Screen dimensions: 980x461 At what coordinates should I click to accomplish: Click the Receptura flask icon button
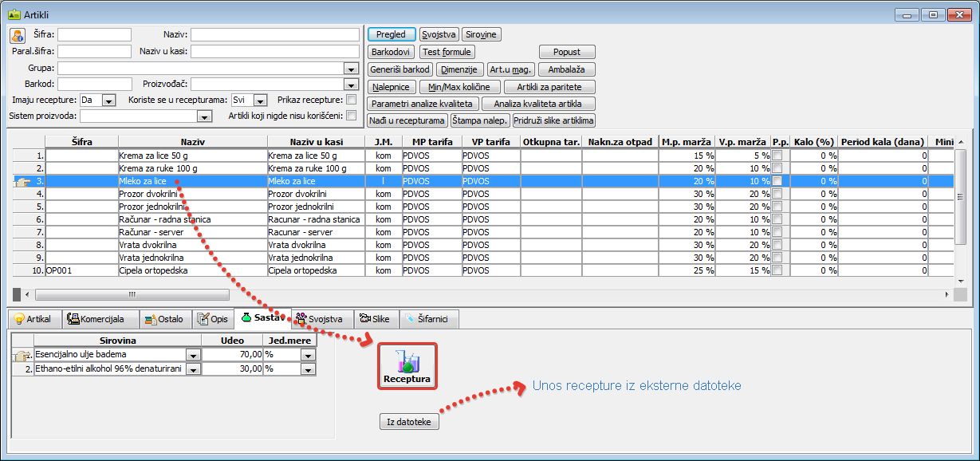[407, 367]
